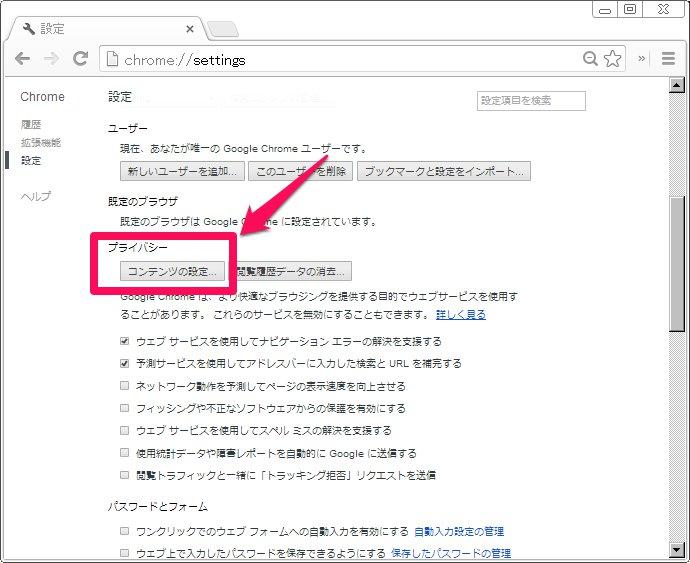Viewport: 690px width, 563px height.
Task: Click the 既定のブラウザ heading
Action: coord(143,202)
